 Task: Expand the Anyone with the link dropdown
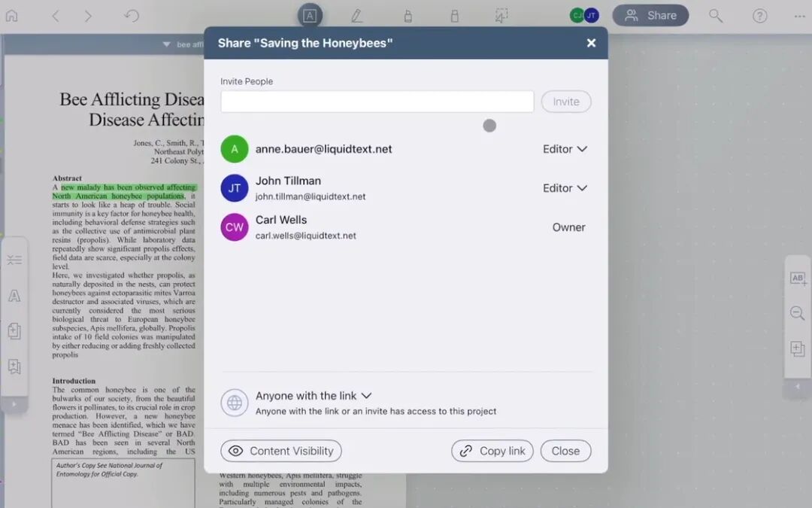click(x=314, y=396)
